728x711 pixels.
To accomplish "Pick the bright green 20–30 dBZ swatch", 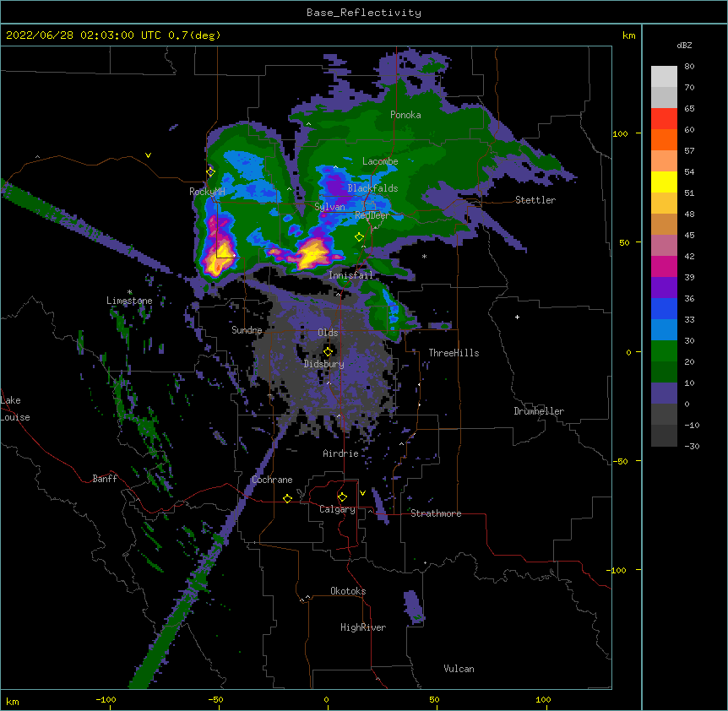I will [x=664, y=351].
